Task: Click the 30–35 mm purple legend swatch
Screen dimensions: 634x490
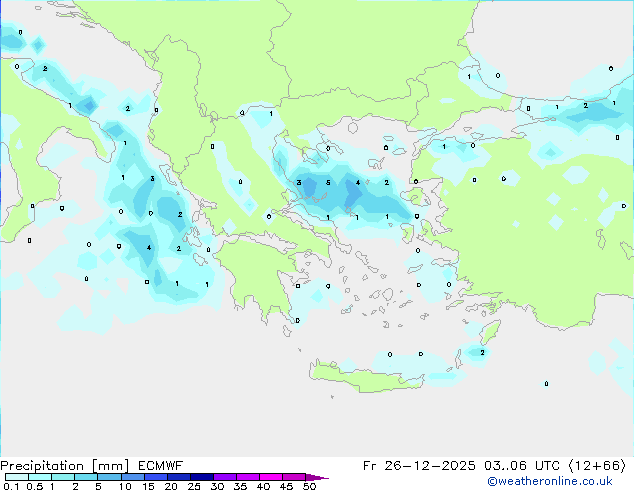Action: 224,477
